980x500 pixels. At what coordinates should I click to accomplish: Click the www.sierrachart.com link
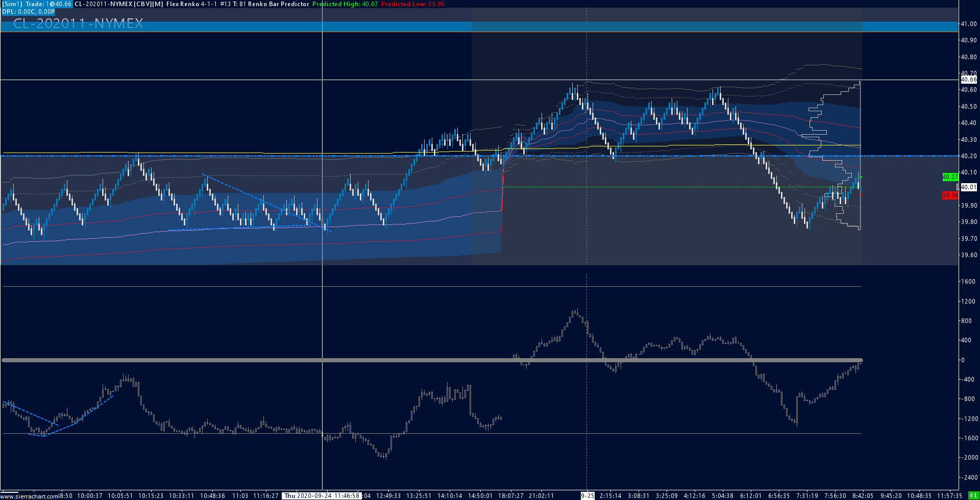[30, 496]
